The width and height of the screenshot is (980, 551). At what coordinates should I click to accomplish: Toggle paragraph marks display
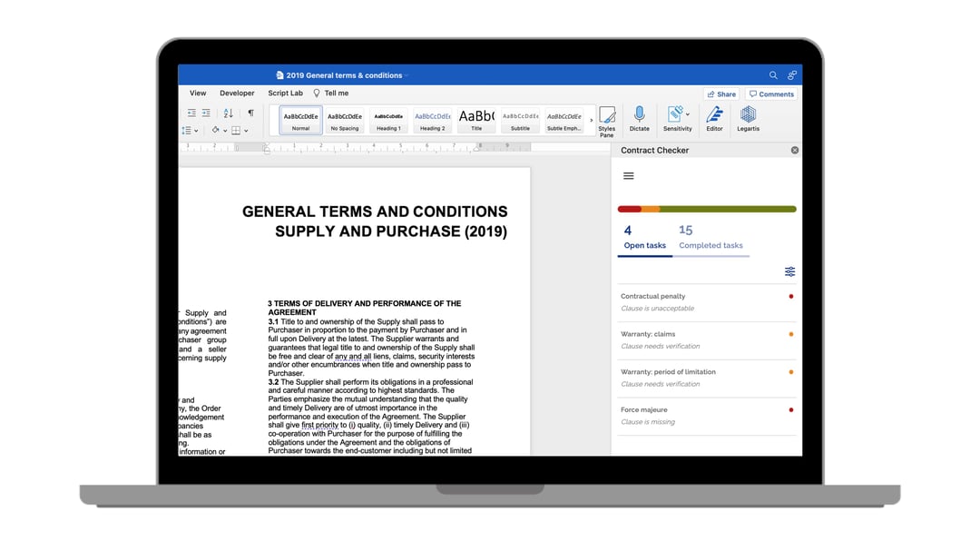pos(250,113)
